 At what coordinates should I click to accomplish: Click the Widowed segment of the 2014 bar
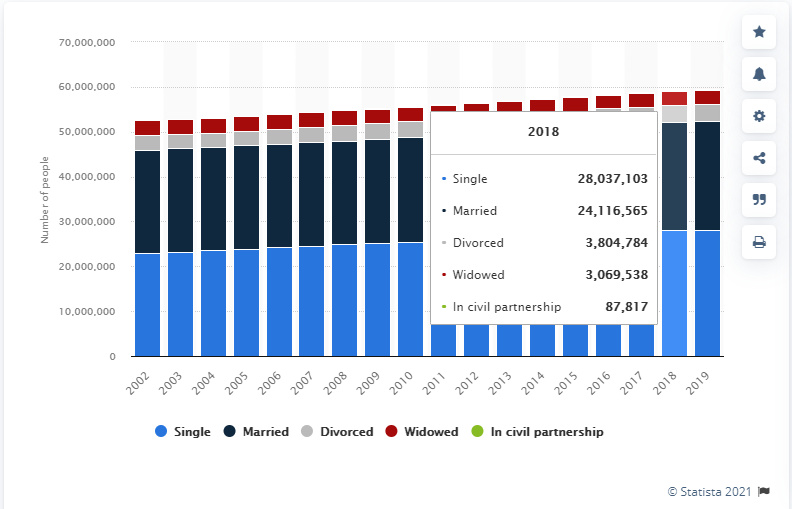click(542, 106)
